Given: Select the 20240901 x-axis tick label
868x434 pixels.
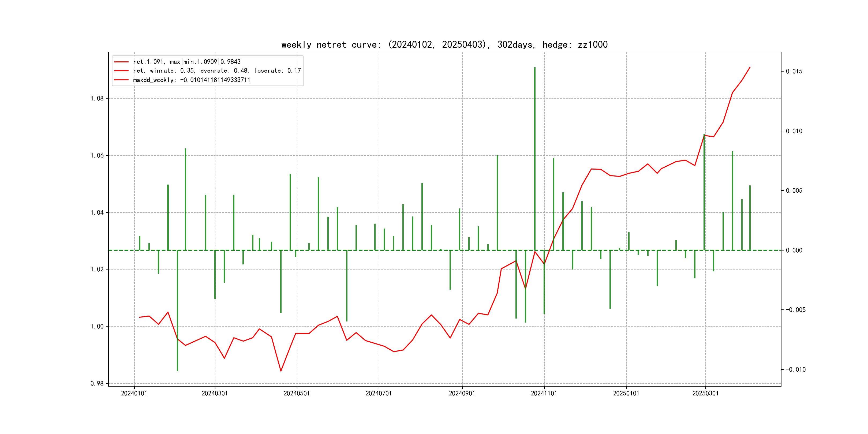Looking at the screenshot, I should tap(462, 394).
